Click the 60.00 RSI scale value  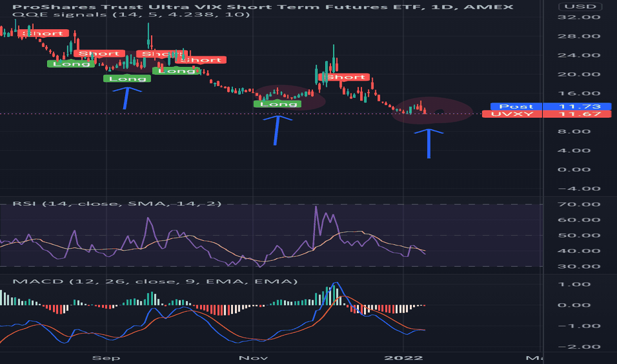(x=579, y=220)
